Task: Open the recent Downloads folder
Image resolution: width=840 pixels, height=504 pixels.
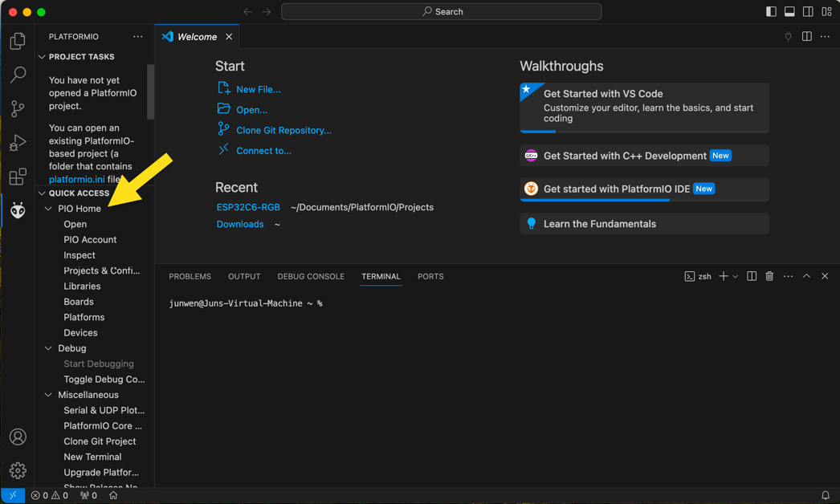Action: pos(240,224)
